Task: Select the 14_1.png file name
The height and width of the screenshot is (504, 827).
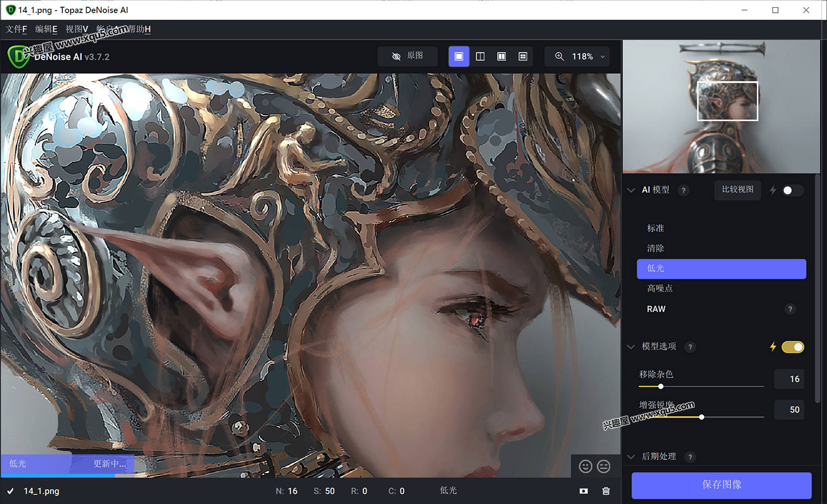Action: tap(41, 491)
